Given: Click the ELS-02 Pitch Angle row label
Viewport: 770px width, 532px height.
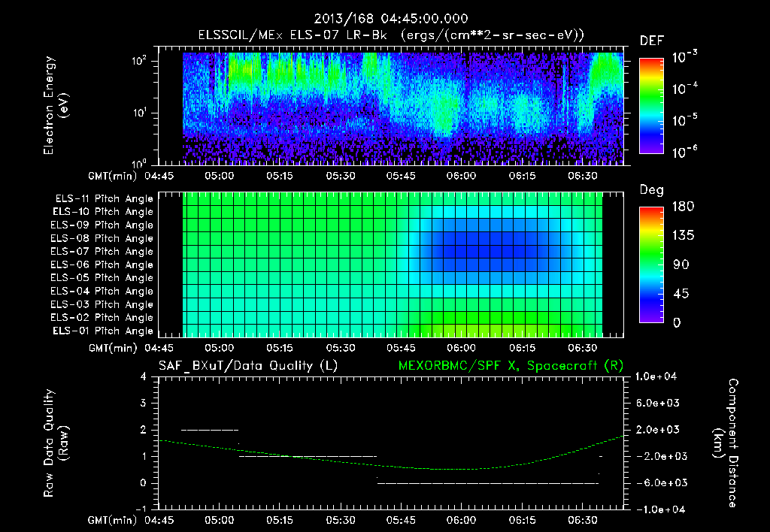Looking at the screenshot, I should (102, 318).
